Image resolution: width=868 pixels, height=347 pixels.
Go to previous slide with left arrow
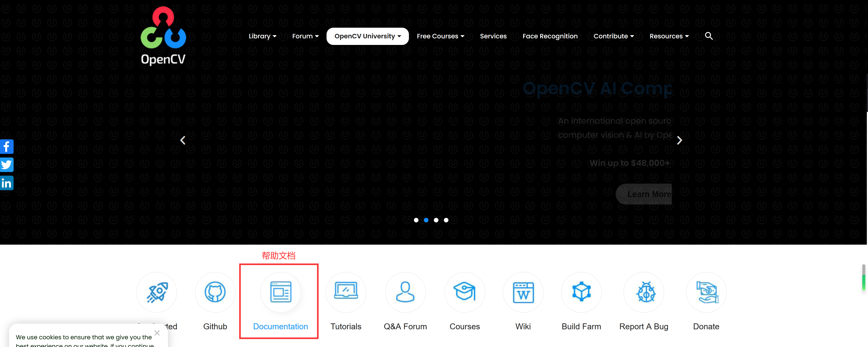click(x=183, y=140)
